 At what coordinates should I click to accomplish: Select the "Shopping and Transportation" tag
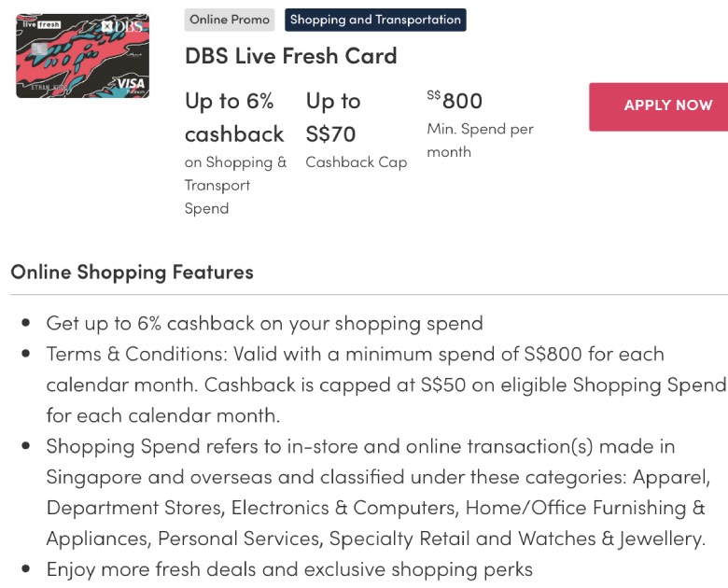click(x=375, y=20)
